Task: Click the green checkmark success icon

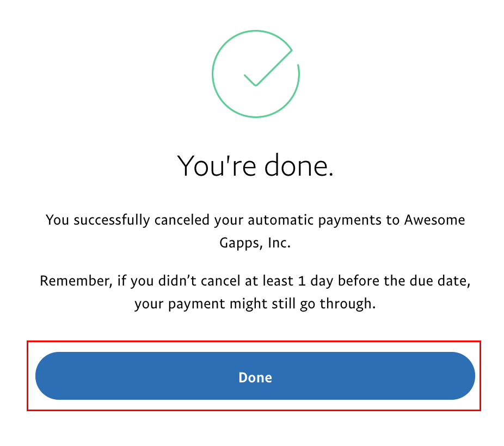Action: pyautogui.click(x=255, y=74)
